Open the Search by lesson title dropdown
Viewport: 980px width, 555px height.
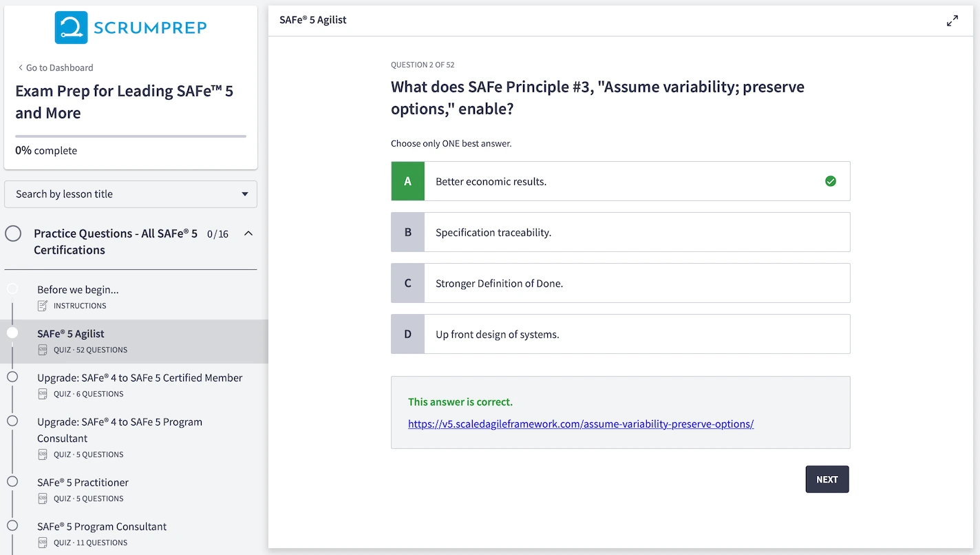[x=131, y=194]
